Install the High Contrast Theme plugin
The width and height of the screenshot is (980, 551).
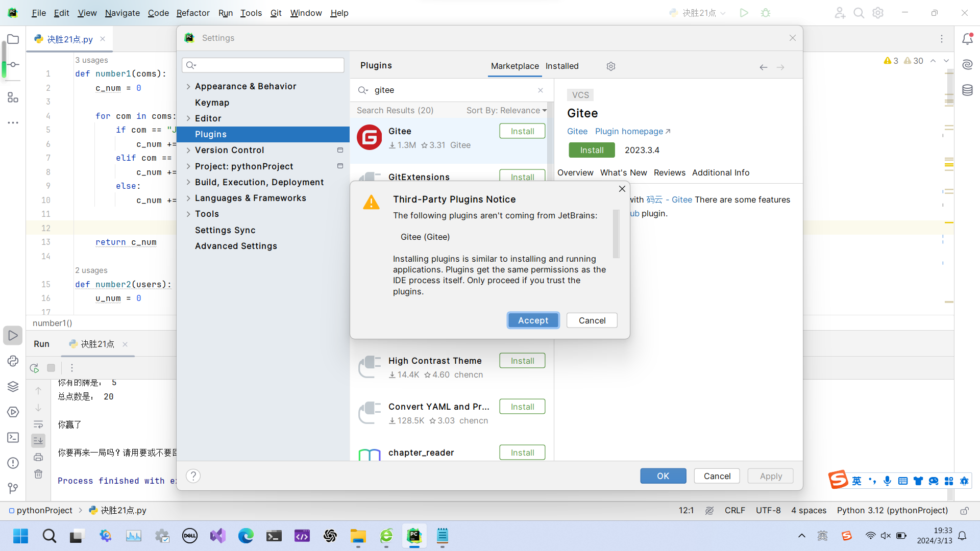pos(522,361)
